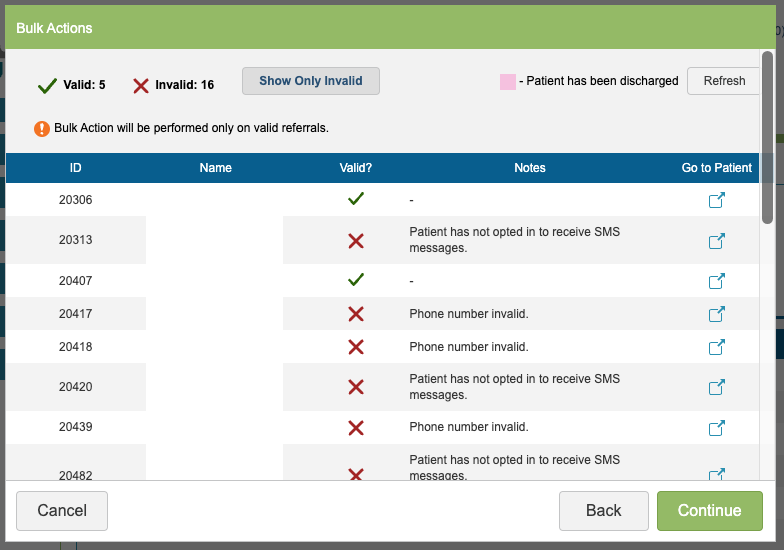Open patient page for referral 20420
The width and height of the screenshot is (784, 550).
pyautogui.click(x=716, y=387)
